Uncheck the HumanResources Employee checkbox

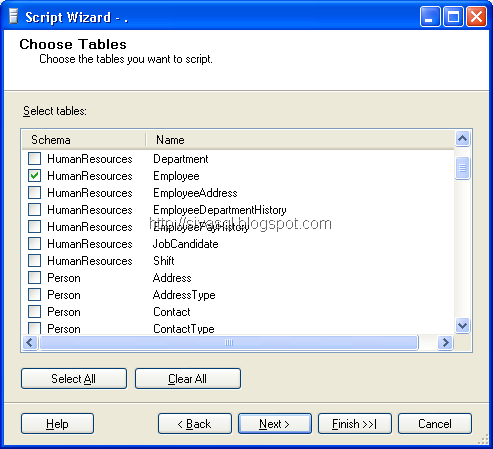pyautogui.click(x=34, y=176)
